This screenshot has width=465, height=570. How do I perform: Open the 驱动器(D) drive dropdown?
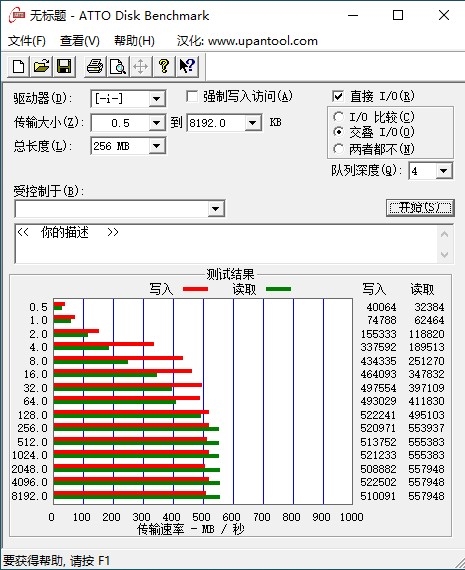point(157,99)
